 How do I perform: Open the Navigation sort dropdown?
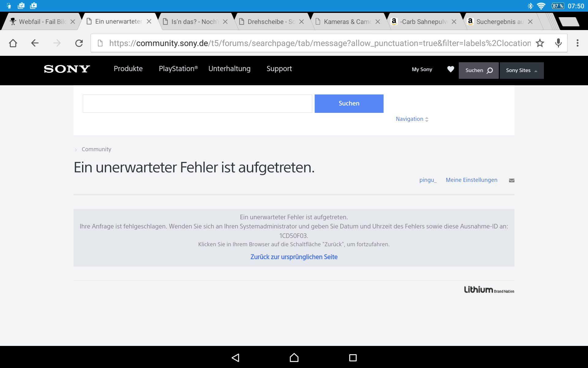[412, 119]
